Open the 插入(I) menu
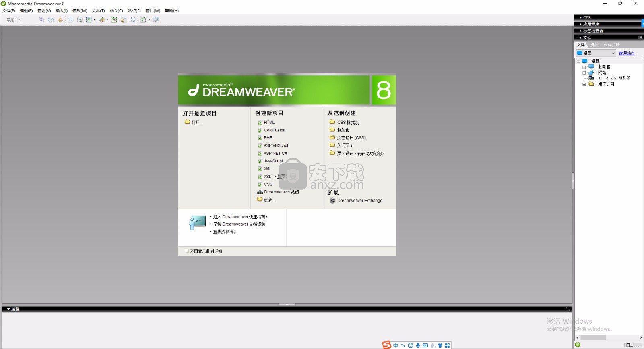Viewport: 644px width, 349px height. coord(62,11)
